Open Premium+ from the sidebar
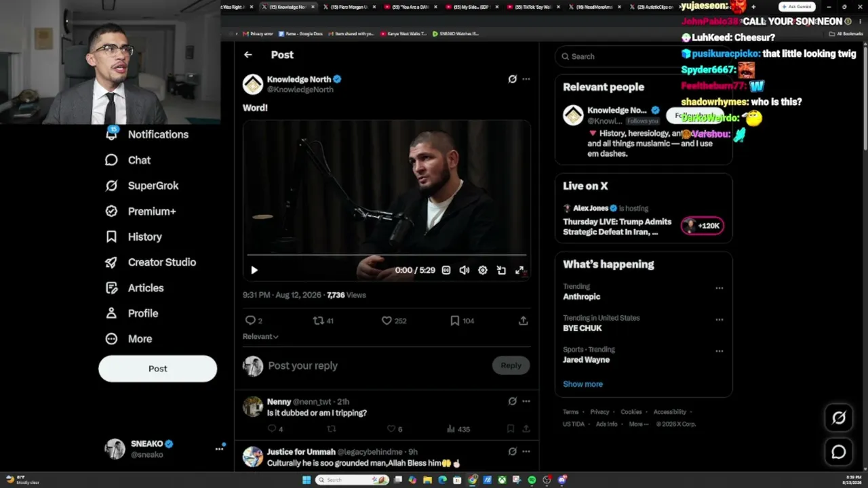 click(140, 211)
